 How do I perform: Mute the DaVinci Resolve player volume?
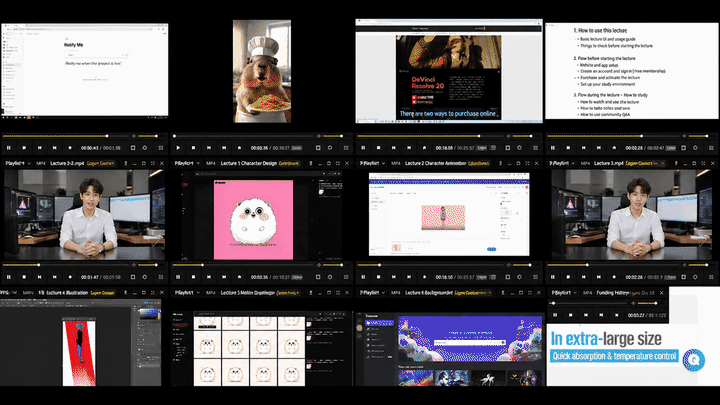pyautogui.click(x=508, y=136)
